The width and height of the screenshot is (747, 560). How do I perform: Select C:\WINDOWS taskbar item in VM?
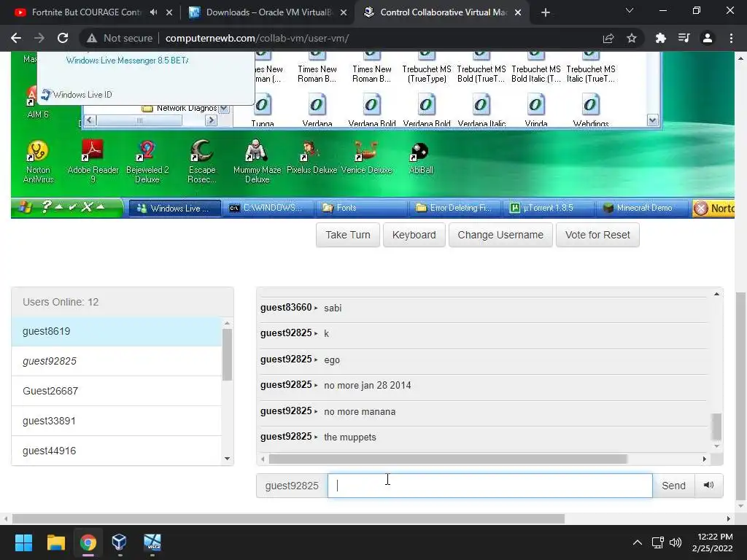click(267, 208)
